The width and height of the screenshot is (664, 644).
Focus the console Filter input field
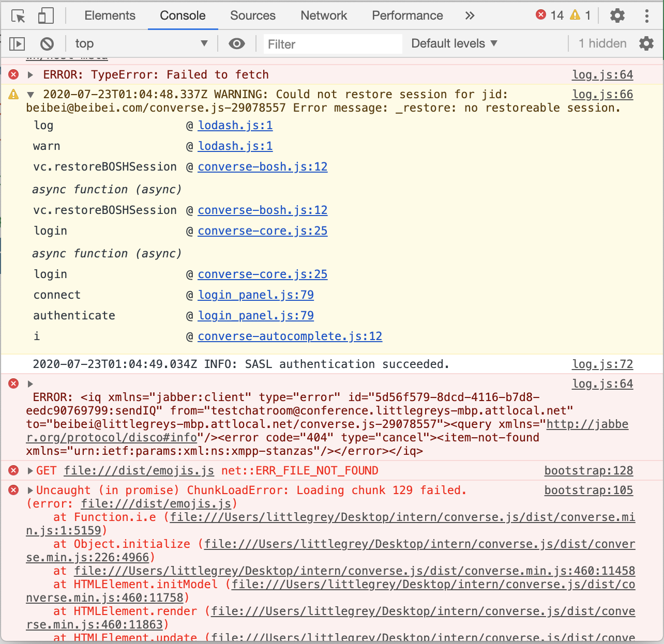333,44
